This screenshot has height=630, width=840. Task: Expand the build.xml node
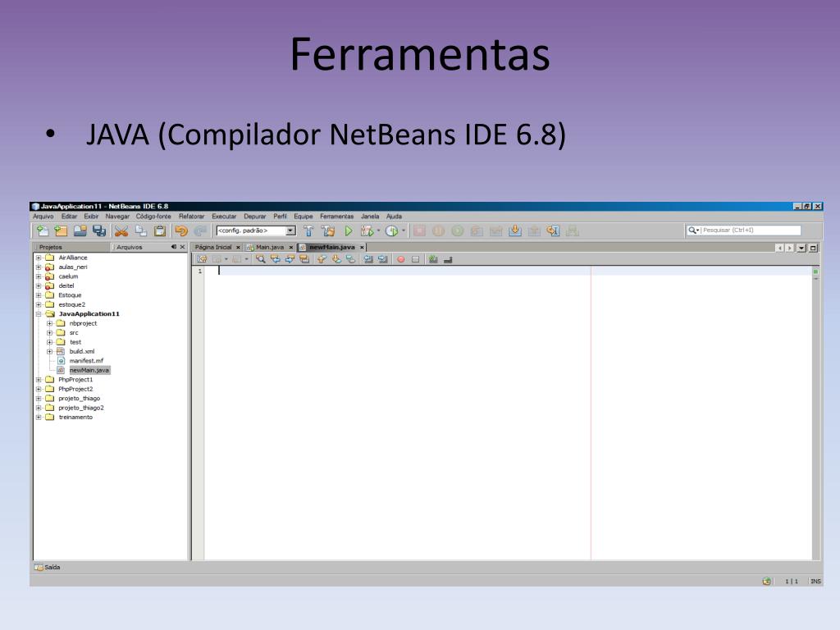pyautogui.click(x=49, y=351)
